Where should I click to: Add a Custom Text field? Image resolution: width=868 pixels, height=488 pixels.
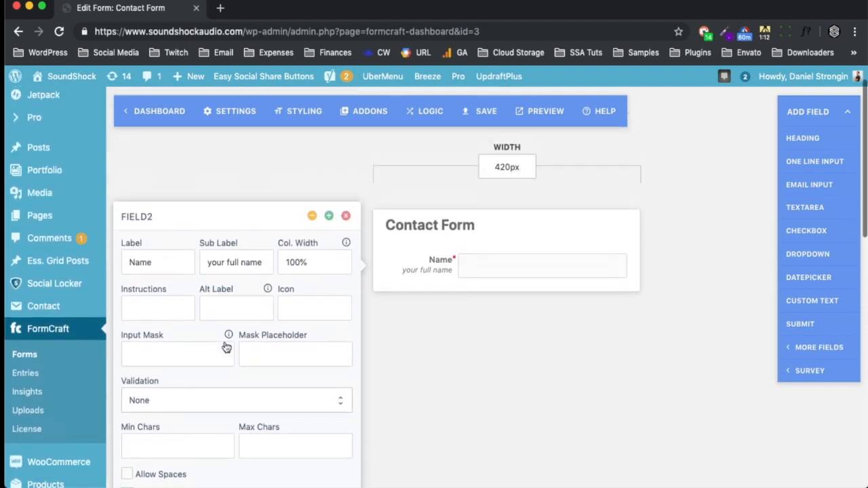818,300
